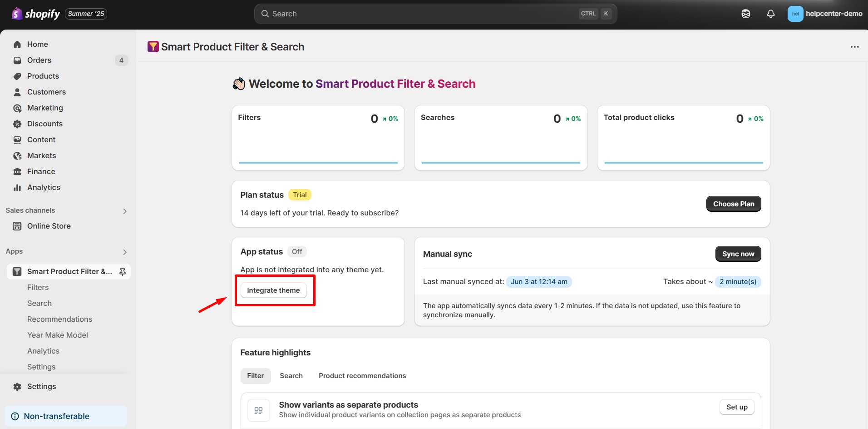Click the Choose Plan button

point(734,204)
